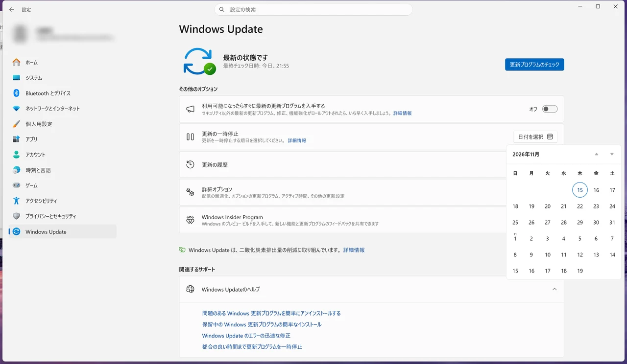This screenshot has height=364, width=627.
Task: Select the 個人用設定 paintbrush icon
Action: click(x=16, y=124)
